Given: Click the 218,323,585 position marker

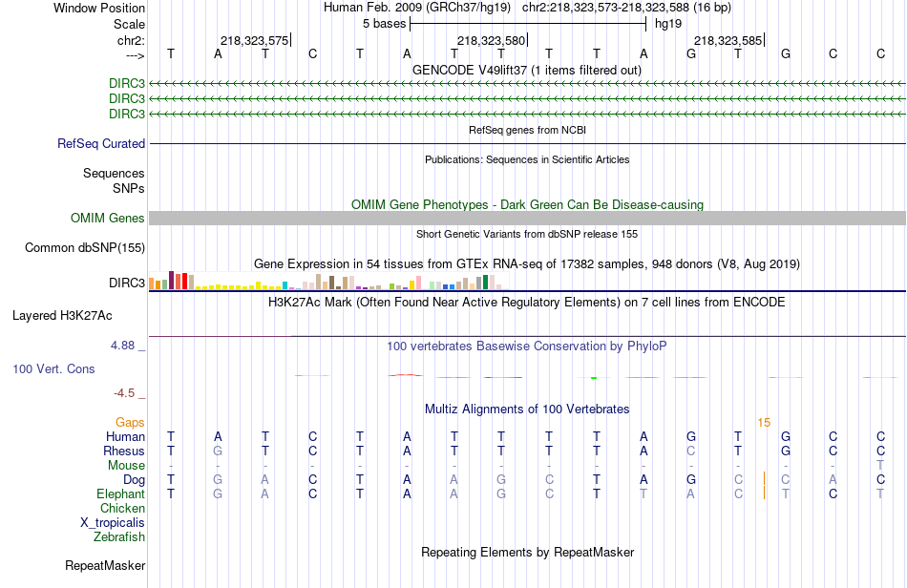Looking at the screenshot, I should point(728,40).
